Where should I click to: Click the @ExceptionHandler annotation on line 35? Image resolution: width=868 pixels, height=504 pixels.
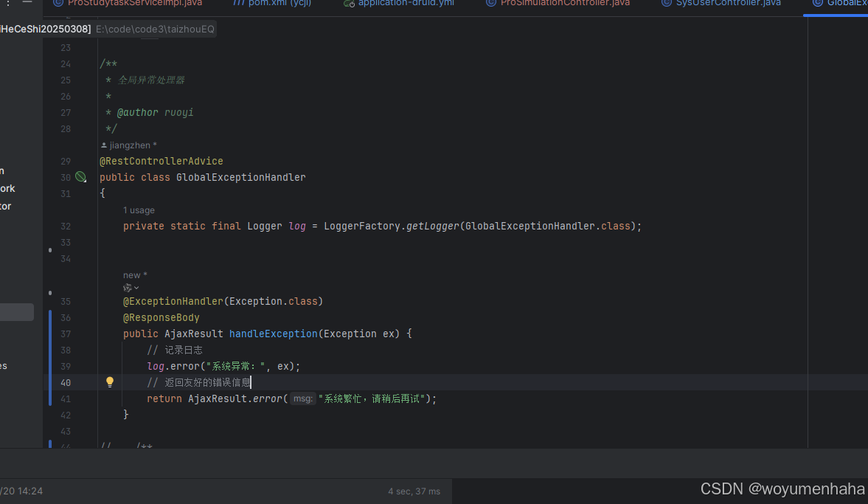click(x=173, y=301)
